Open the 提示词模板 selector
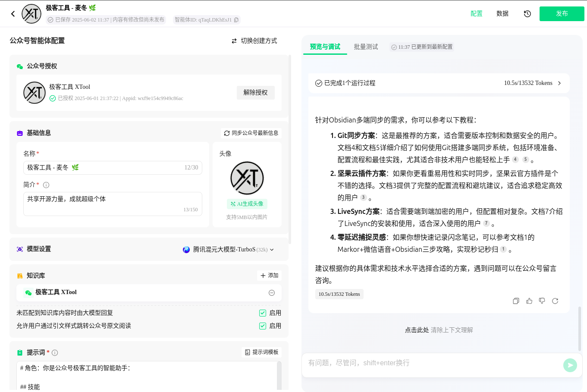This screenshot has width=587, height=392. pos(261,352)
